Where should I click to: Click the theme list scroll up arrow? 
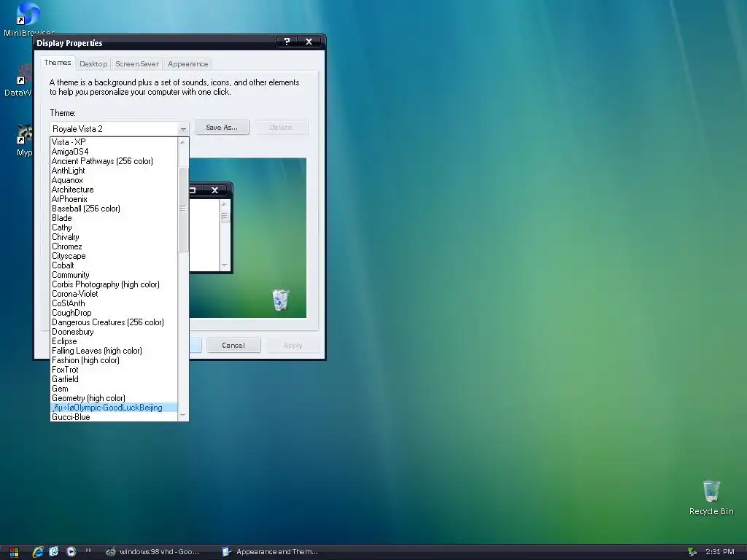point(183,142)
